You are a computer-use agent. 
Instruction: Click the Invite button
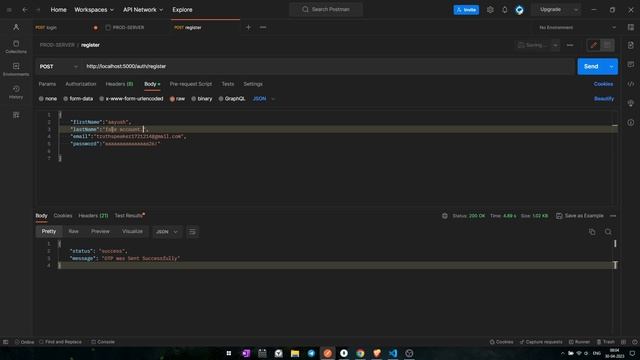pyautogui.click(x=466, y=10)
